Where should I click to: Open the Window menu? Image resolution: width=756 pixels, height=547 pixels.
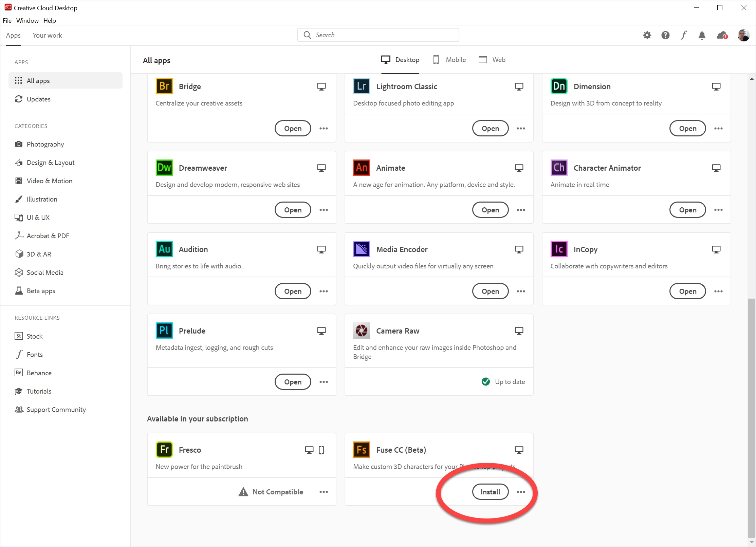tap(27, 21)
